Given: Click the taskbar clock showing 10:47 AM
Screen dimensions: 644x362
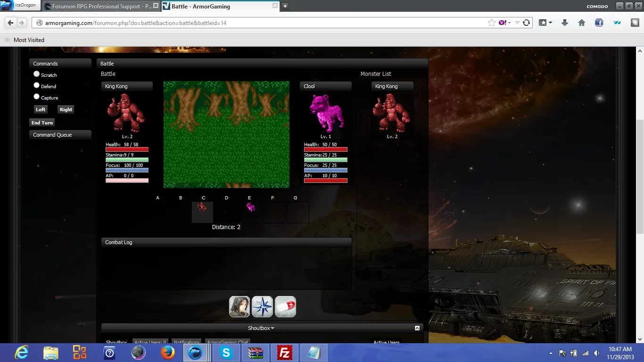Looking at the screenshot, I should [620, 353].
